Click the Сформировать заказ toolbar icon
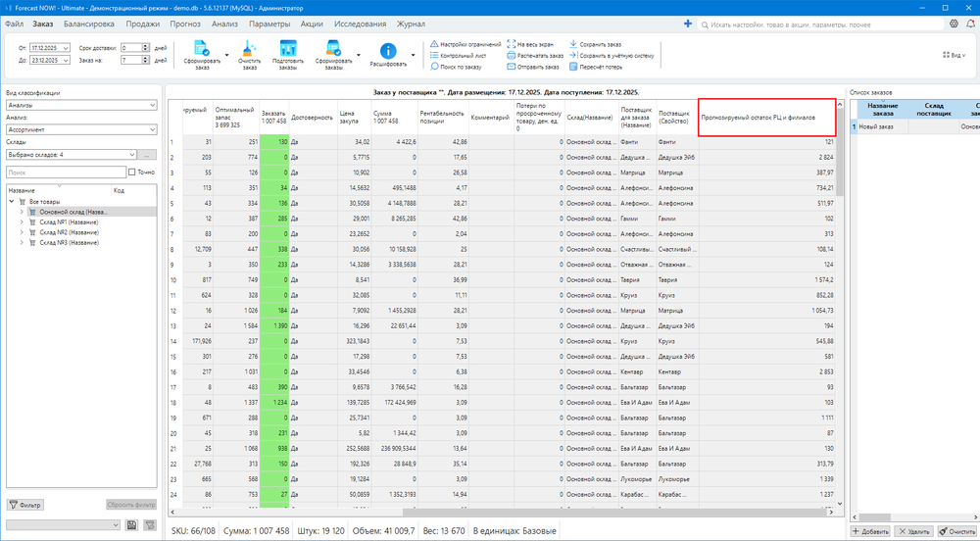This screenshot has height=541, width=980. (x=201, y=49)
